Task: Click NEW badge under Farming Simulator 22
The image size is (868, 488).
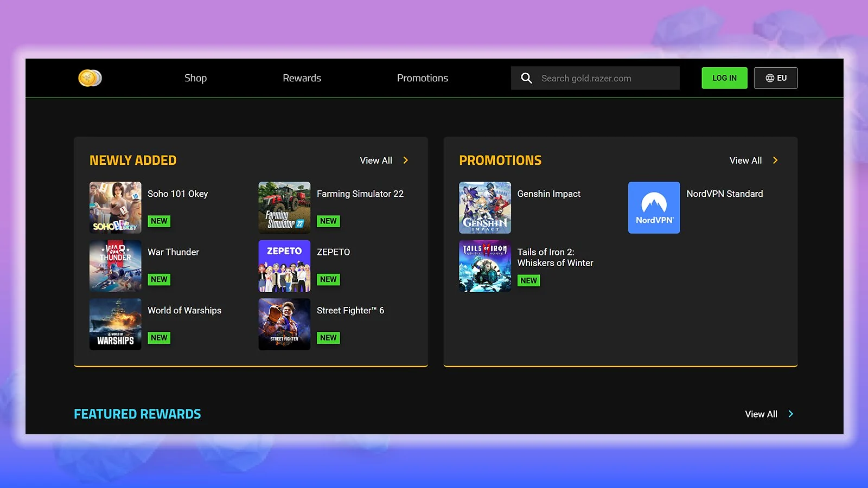Action: (x=328, y=221)
